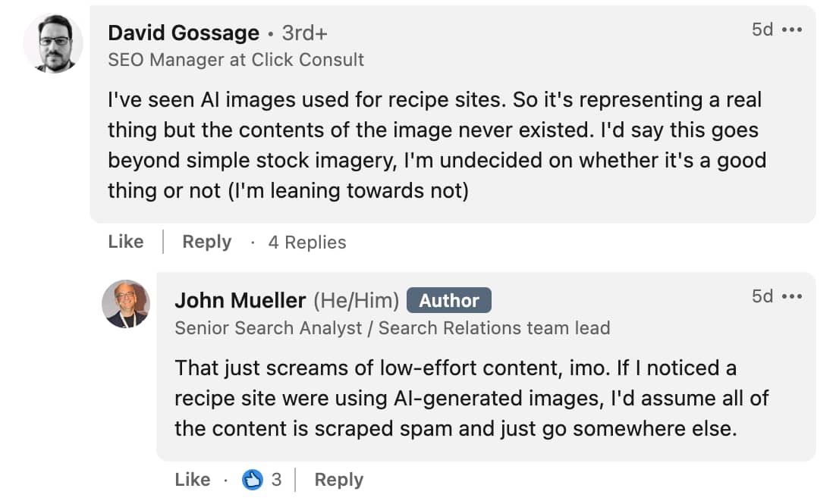Reply to John Mueller's comment
The width and height of the screenshot is (836, 504).
339,480
